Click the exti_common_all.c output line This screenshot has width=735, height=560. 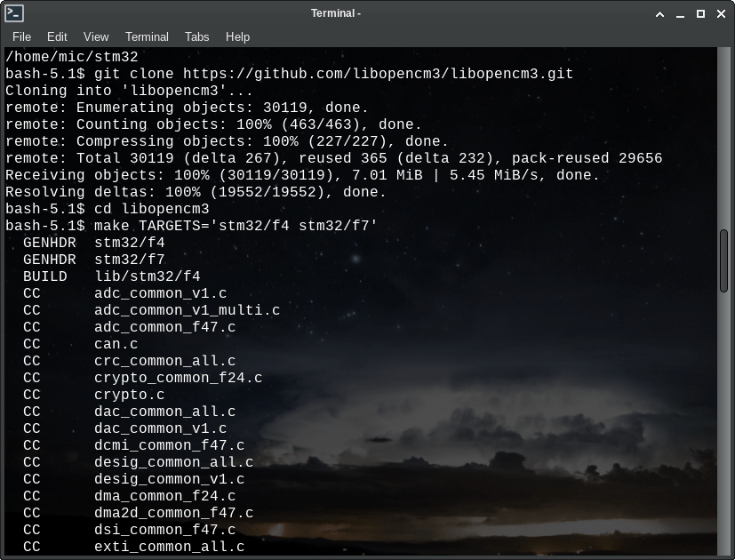click(x=169, y=547)
